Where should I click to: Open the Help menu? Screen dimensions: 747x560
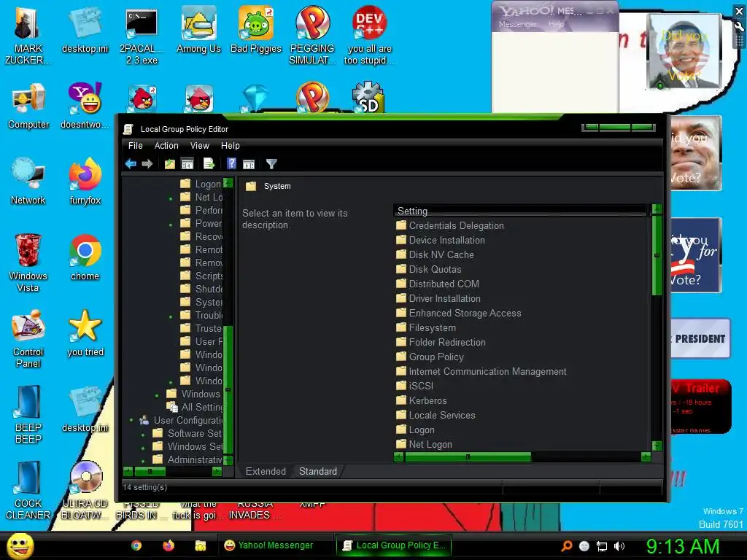point(230,146)
